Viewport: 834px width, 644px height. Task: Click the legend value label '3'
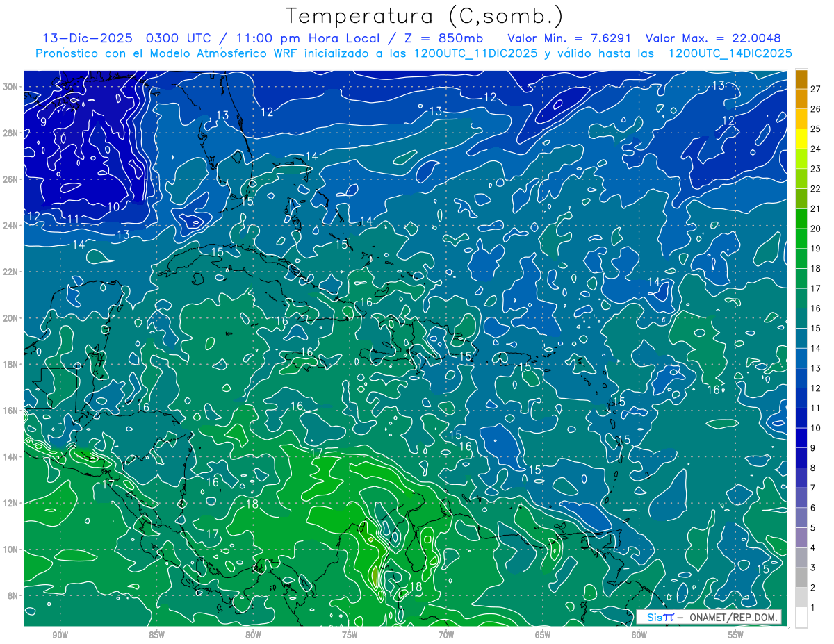coord(813,568)
